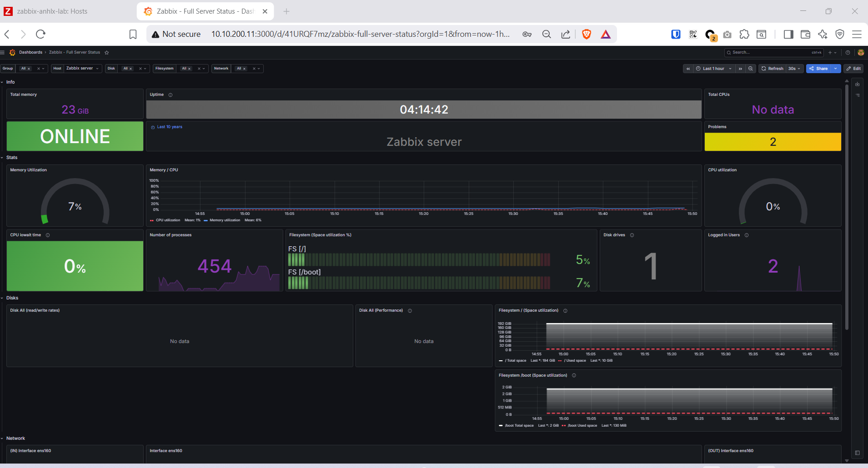Screen dimensions: 868x468
Task: Star the Zabbix Full Server Status dashboard
Action: pyautogui.click(x=107, y=53)
